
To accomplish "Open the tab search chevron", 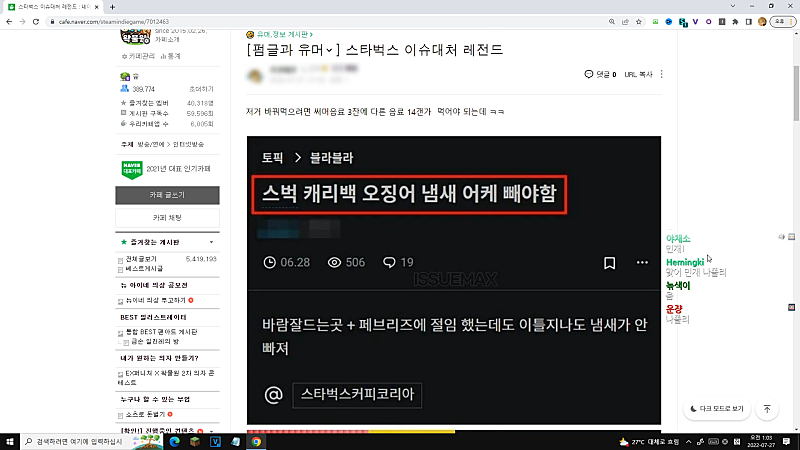I will point(733,6).
